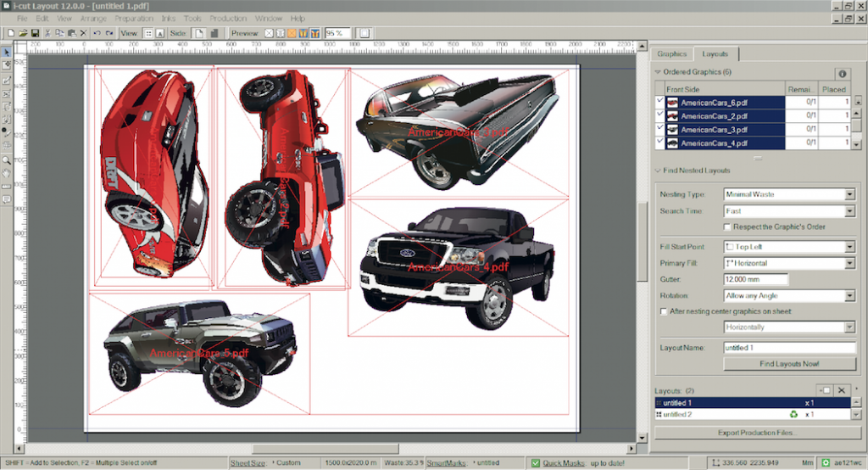Open the Nesting Type dropdown
The image size is (868, 470).
849,194
